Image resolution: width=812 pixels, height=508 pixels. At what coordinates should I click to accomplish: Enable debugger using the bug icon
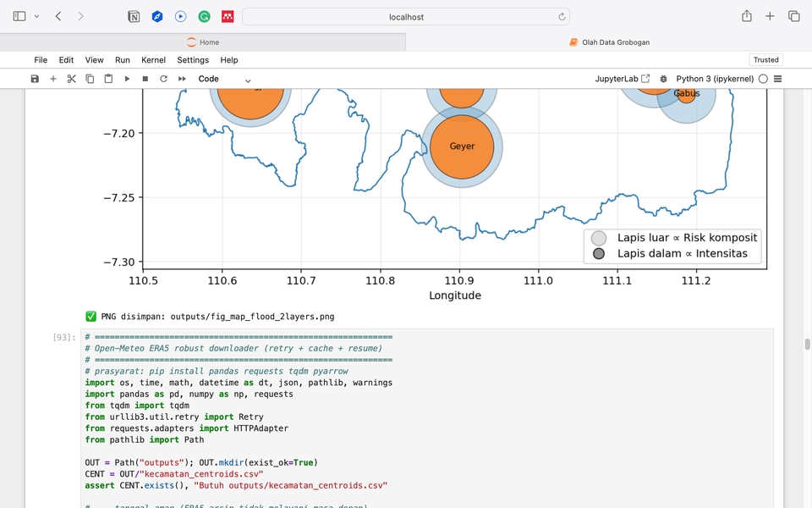[663, 79]
